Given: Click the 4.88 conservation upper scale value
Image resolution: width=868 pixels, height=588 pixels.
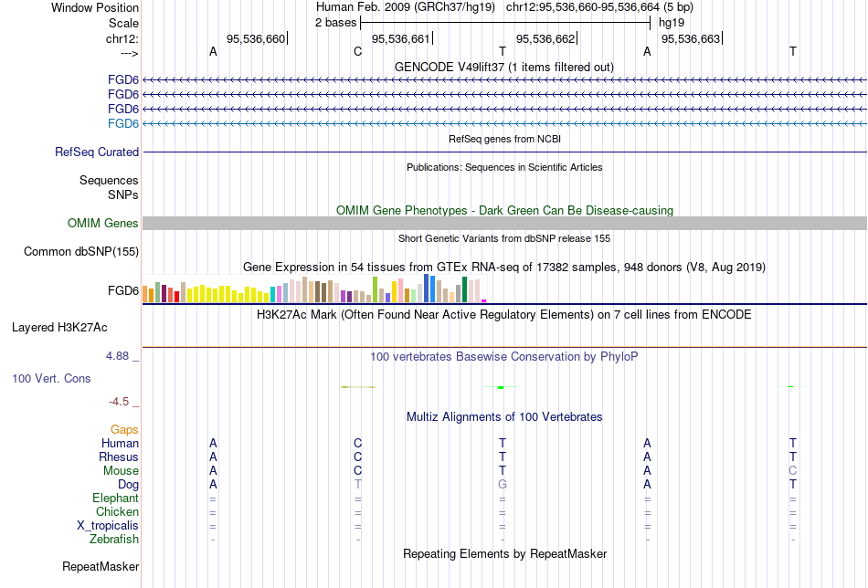Looking at the screenshot, I should point(117,356).
